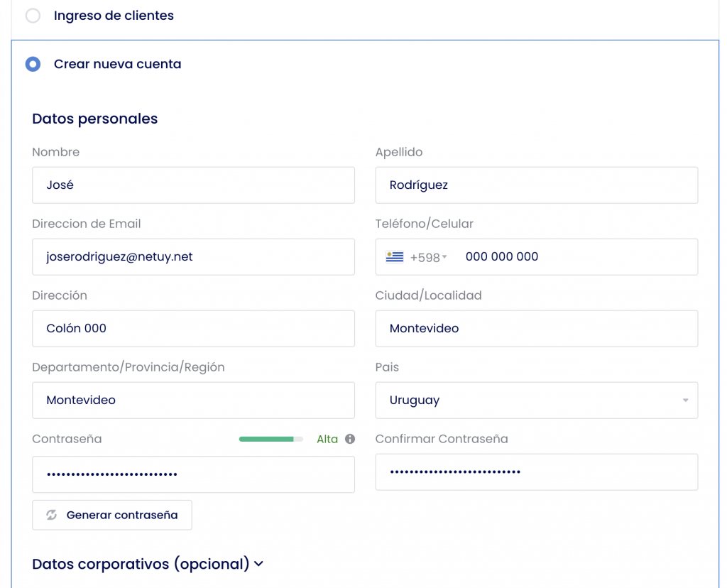The height and width of the screenshot is (588, 727).
Task: Open the +598 country code dropdown
Action: pyautogui.click(x=429, y=257)
